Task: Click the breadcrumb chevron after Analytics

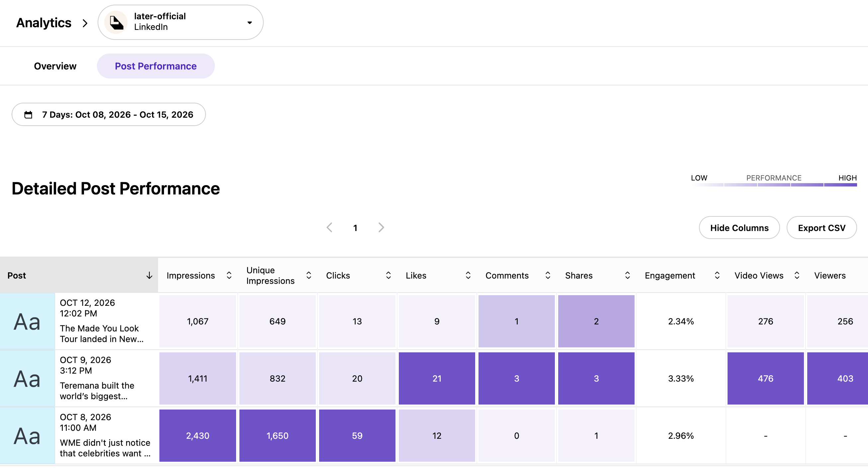Action: click(x=85, y=23)
